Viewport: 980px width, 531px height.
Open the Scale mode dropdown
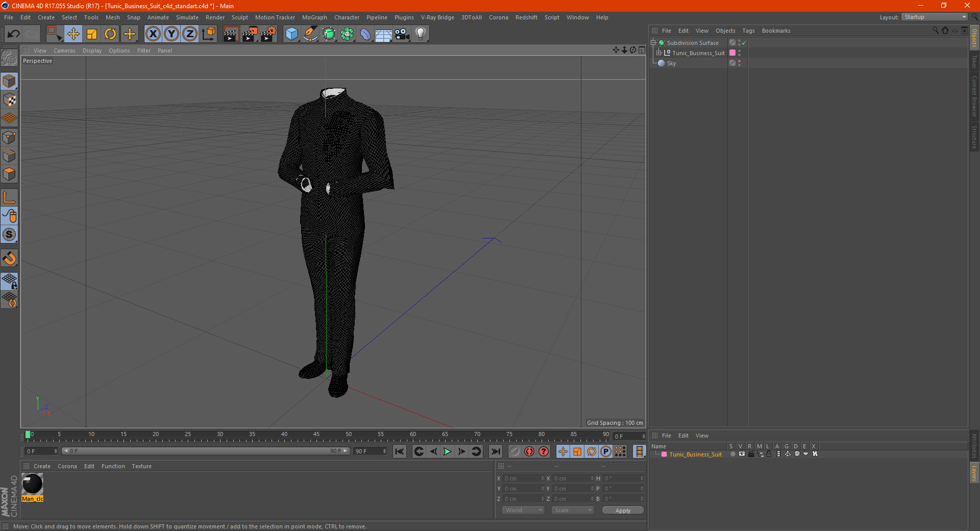(573, 510)
